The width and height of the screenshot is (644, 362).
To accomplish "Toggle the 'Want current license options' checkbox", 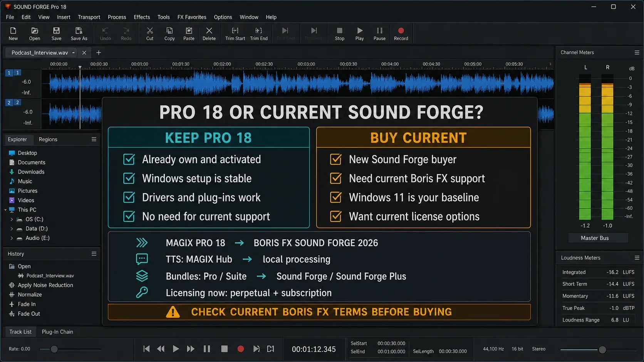I will coord(336,216).
